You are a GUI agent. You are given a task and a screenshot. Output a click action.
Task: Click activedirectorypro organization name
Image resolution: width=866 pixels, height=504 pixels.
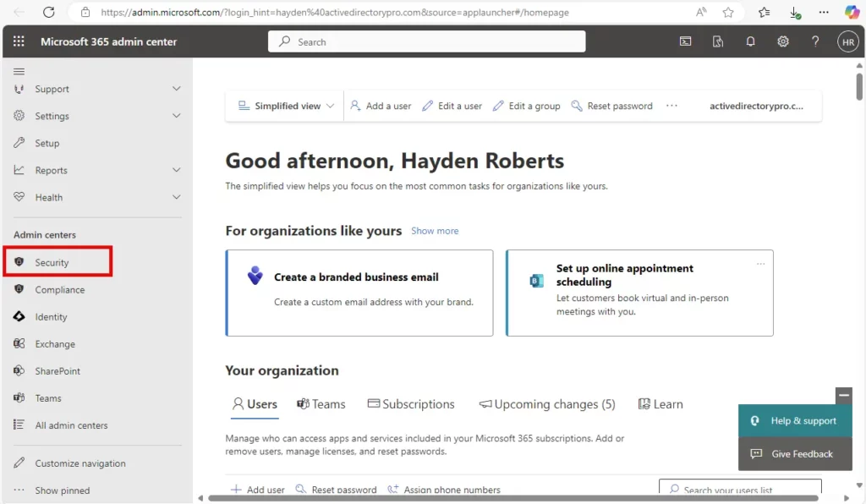756,106
